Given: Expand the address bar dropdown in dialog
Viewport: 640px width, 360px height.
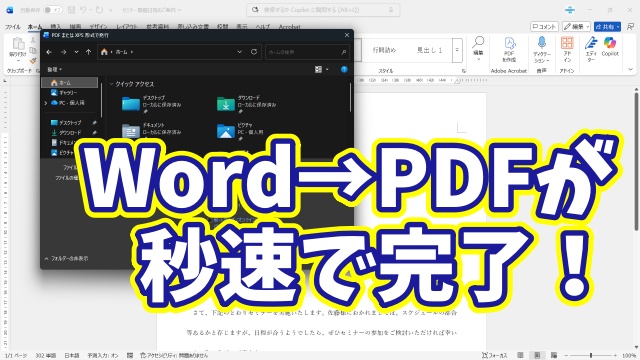Looking at the screenshot, I should tap(240, 52).
